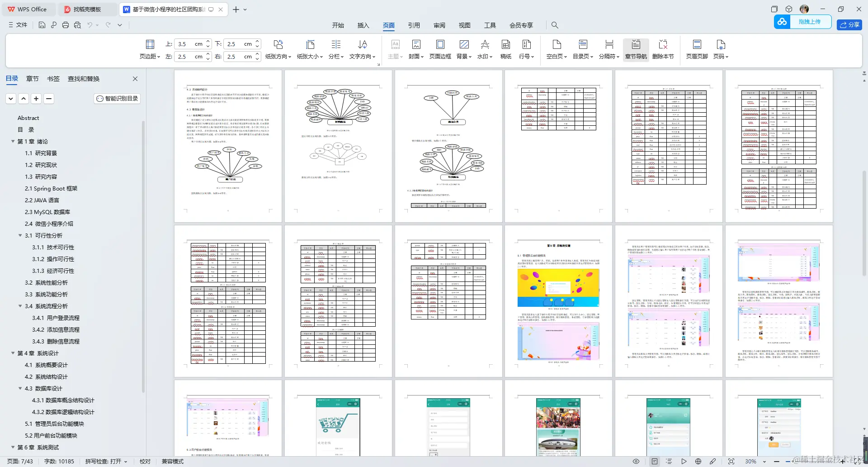
Task: Toggle the chapter navigation (章节导航) pane
Action: [x=636, y=49]
